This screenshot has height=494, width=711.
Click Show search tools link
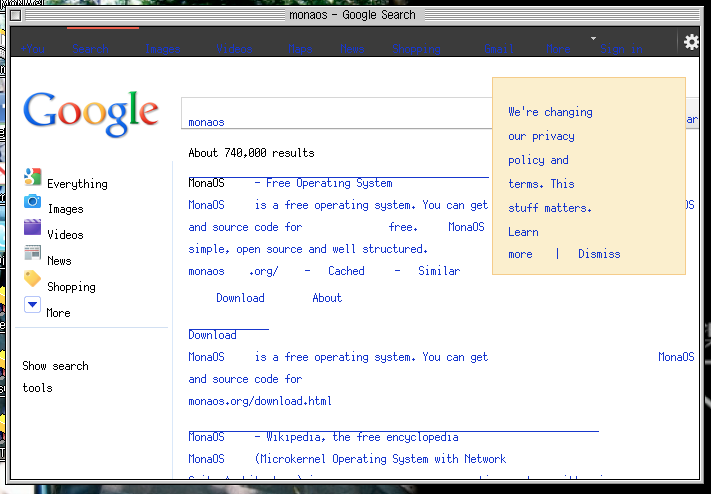click(55, 377)
